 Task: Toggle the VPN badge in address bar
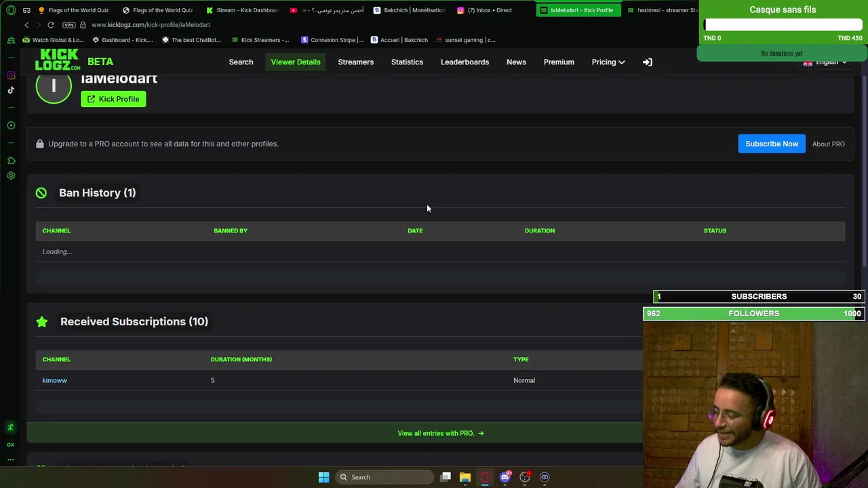tap(68, 25)
